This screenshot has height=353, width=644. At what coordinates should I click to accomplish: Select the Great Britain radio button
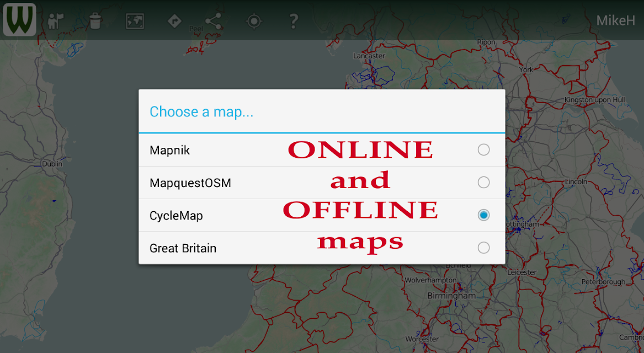coord(483,248)
